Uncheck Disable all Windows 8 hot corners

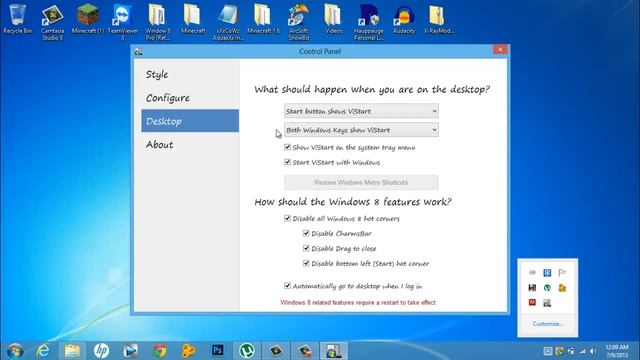pos(287,218)
